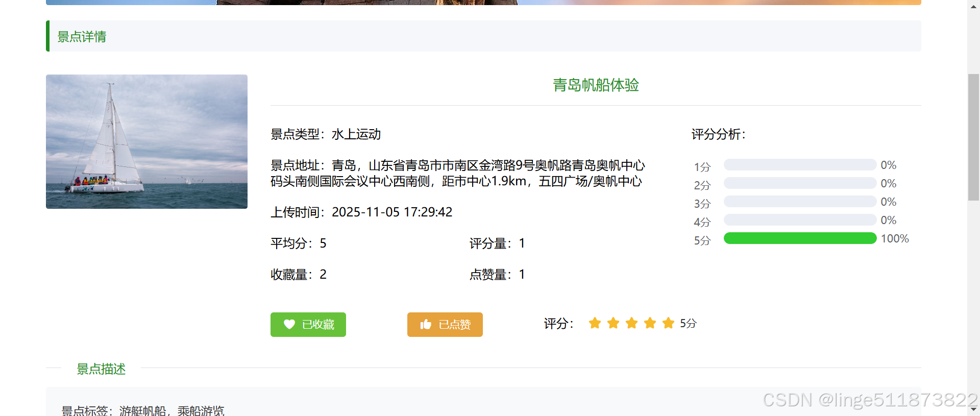The width and height of the screenshot is (980, 416).
Task: Select the first rating star
Action: point(595,323)
